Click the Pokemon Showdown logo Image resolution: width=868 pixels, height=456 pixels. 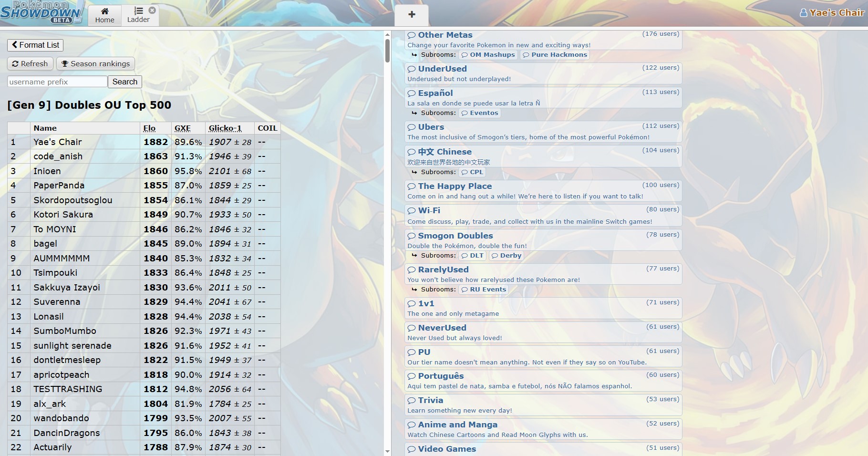(x=42, y=12)
